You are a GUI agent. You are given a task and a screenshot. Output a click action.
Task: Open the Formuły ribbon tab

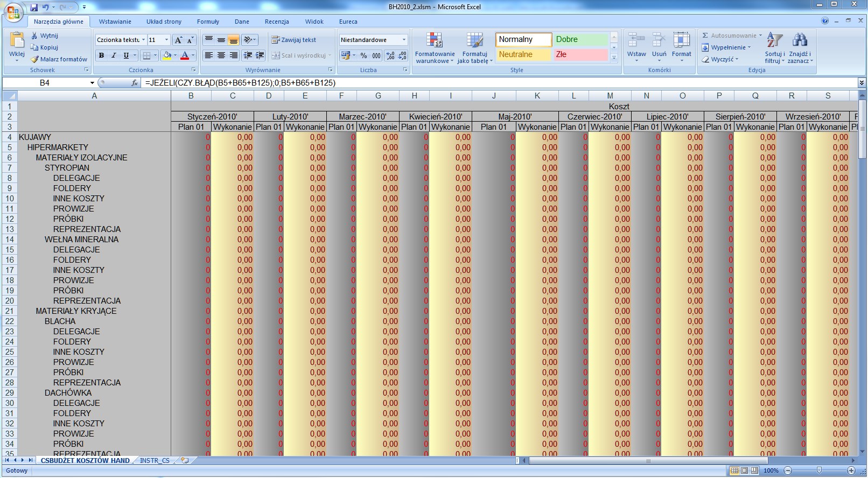tap(208, 22)
